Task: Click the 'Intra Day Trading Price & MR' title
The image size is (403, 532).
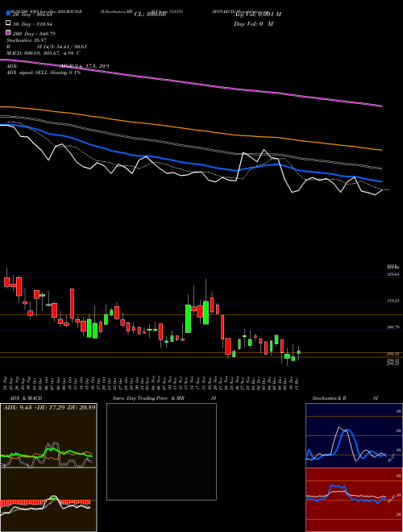Action: click(148, 398)
